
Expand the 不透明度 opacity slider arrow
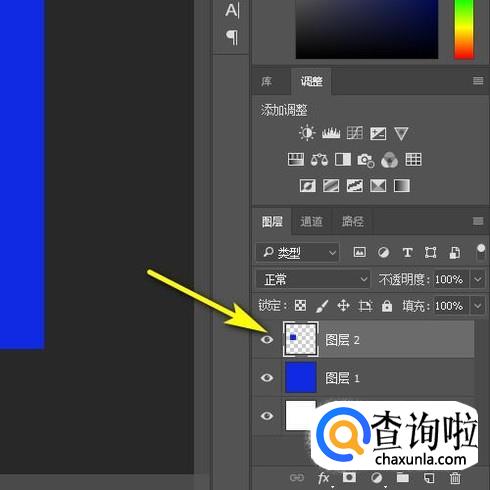[477, 279]
